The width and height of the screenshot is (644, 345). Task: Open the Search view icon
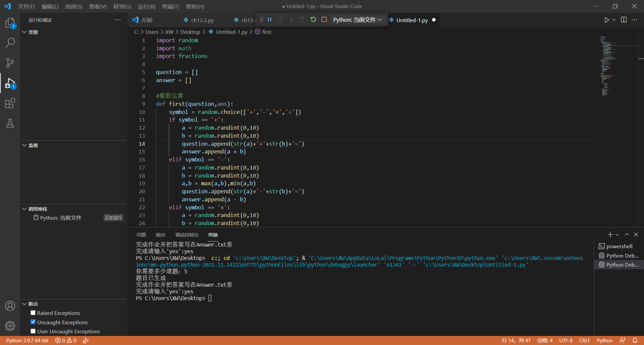click(10, 43)
